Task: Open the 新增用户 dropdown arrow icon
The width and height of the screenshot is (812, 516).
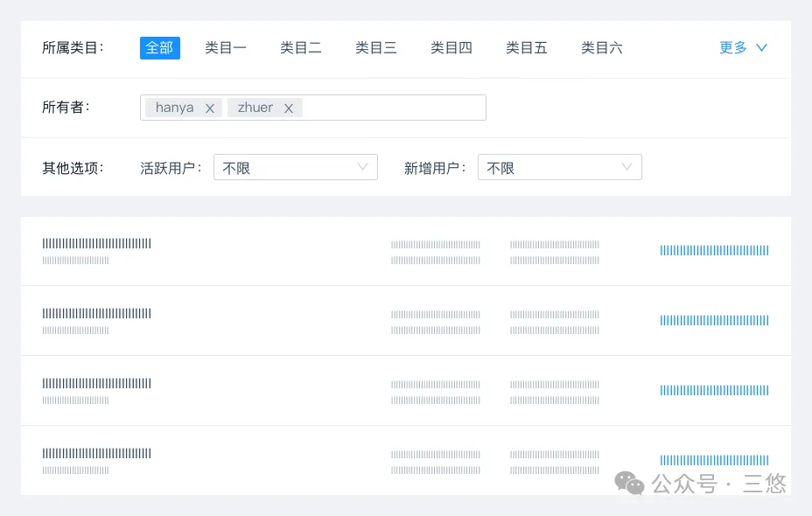Action: (x=626, y=167)
